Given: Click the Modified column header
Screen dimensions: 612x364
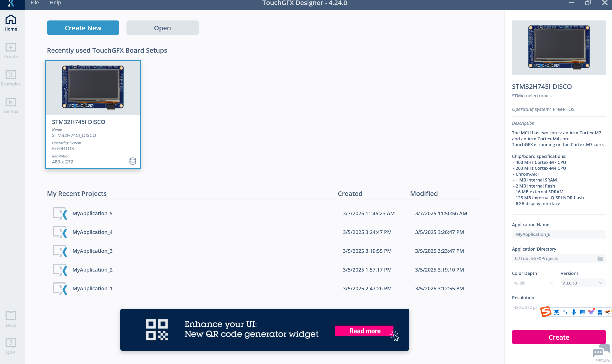Looking at the screenshot, I should (x=424, y=194).
